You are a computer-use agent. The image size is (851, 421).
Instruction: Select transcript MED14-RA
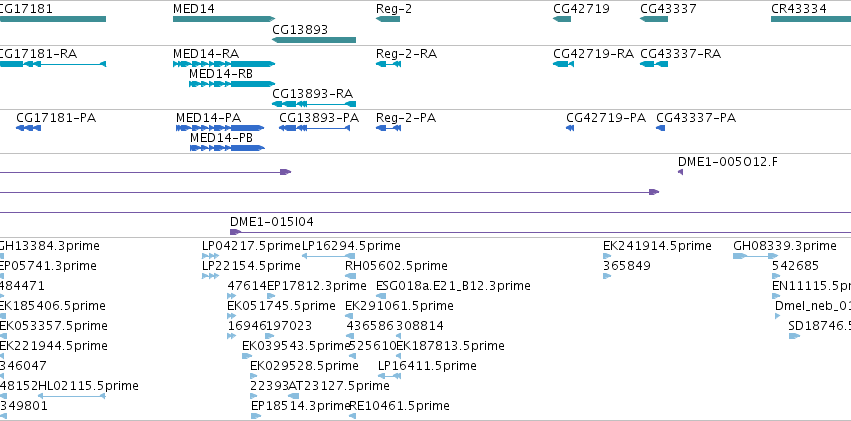224,64
